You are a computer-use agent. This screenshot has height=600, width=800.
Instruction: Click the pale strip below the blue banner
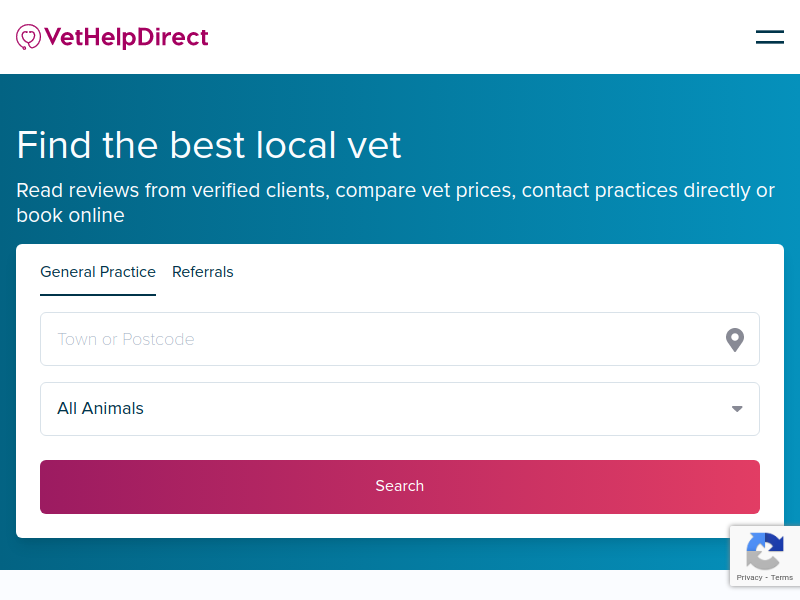pos(357,585)
